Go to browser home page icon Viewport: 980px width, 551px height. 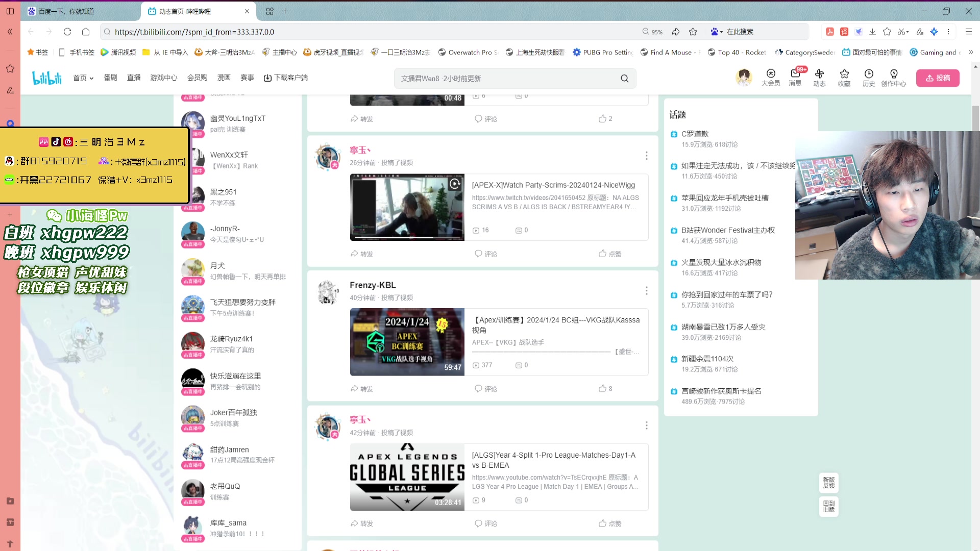click(x=86, y=32)
